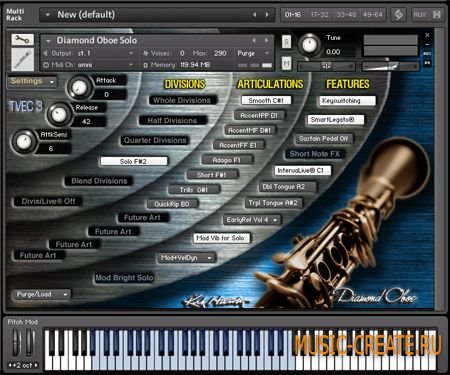Click the Mod wheel

pyautogui.click(x=29, y=342)
